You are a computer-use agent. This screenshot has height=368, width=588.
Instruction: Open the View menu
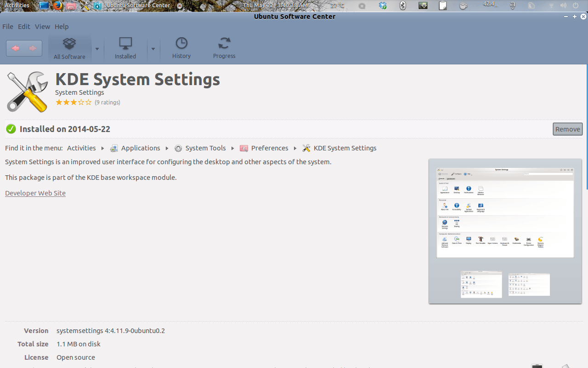[x=42, y=27]
